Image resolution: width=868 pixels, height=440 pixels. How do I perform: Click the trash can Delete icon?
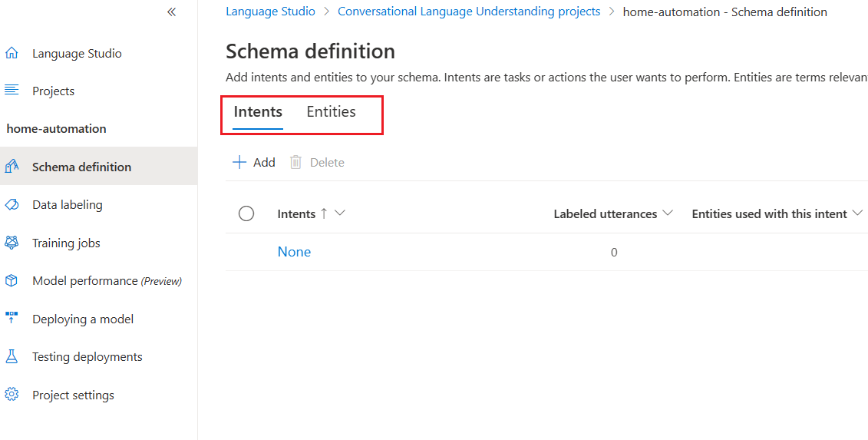[296, 162]
